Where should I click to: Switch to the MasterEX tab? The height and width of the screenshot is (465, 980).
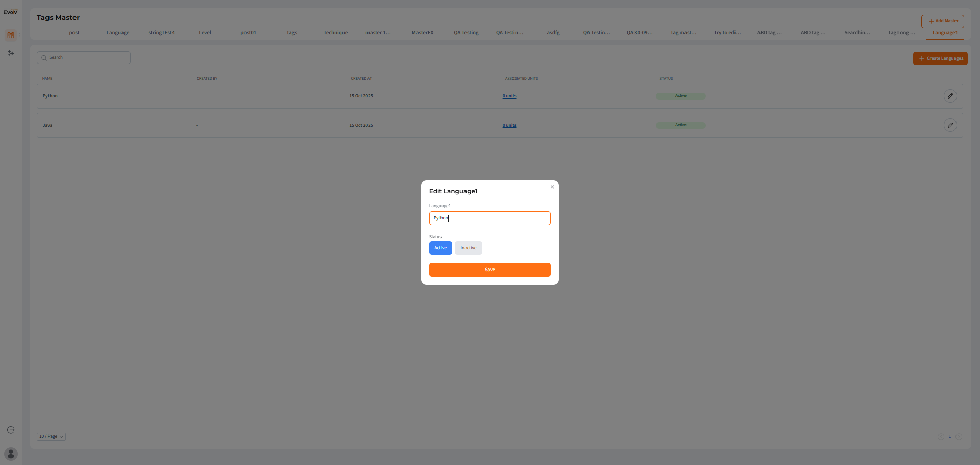tap(423, 33)
